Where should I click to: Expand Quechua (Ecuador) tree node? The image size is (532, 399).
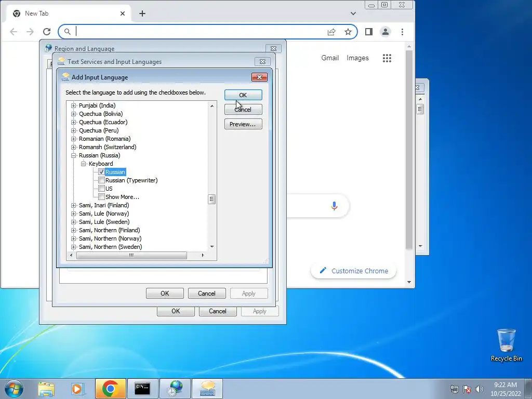(73, 122)
